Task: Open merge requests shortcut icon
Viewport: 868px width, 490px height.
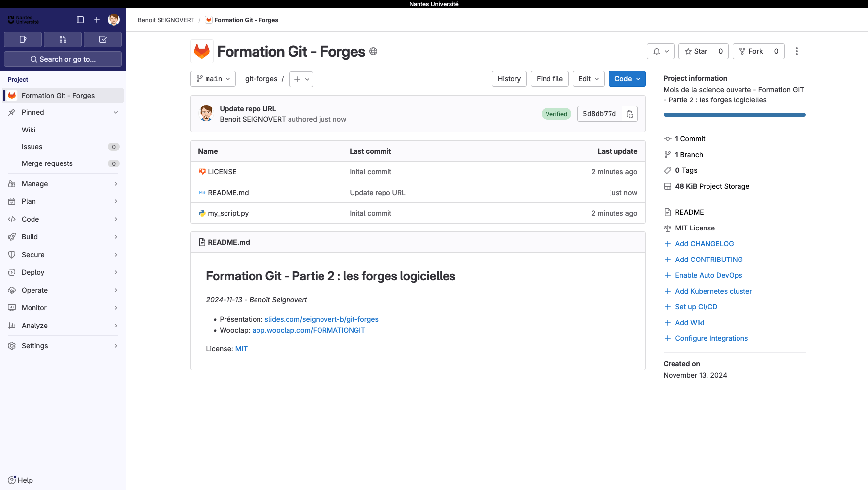Action: click(x=63, y=39)
